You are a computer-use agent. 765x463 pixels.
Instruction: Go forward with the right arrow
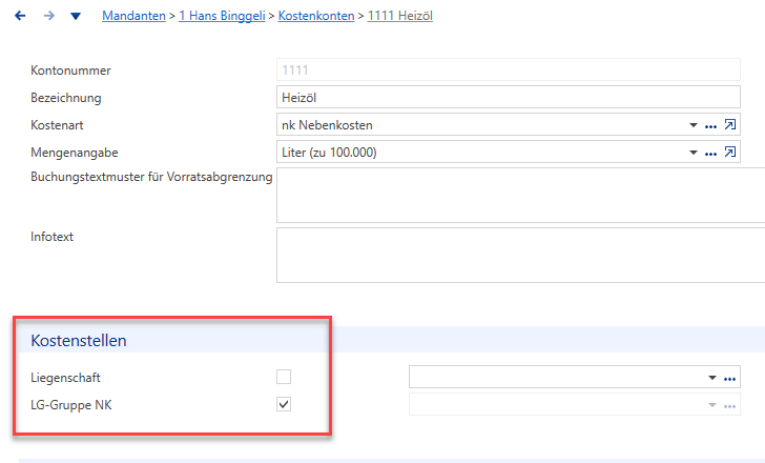[x=49, y=16]
